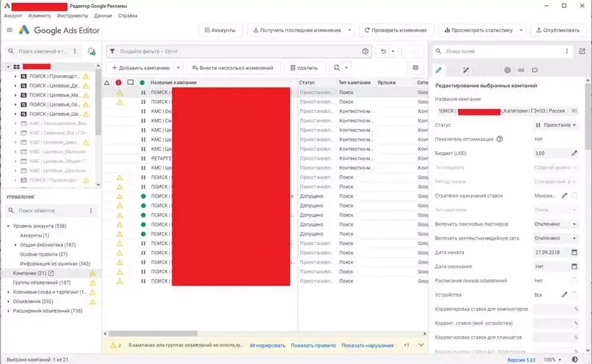The height and width of the screenshot is (364, 592).
Task: Pop out the edit panel in new window
Action: pos(582,51)
